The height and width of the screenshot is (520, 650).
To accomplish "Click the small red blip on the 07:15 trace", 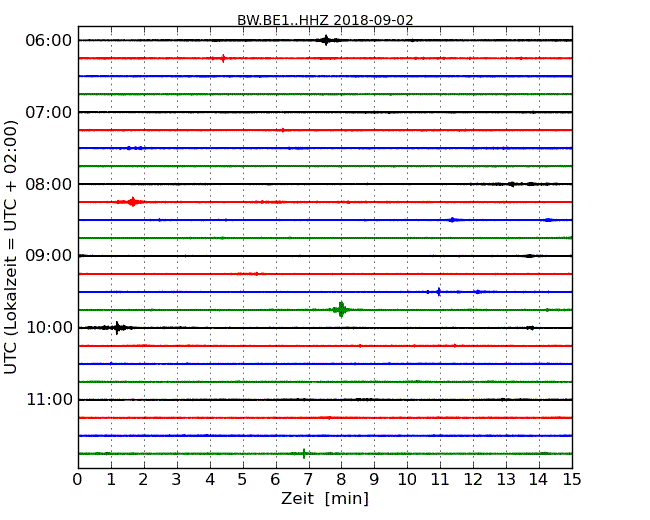I will pos(283,130).
